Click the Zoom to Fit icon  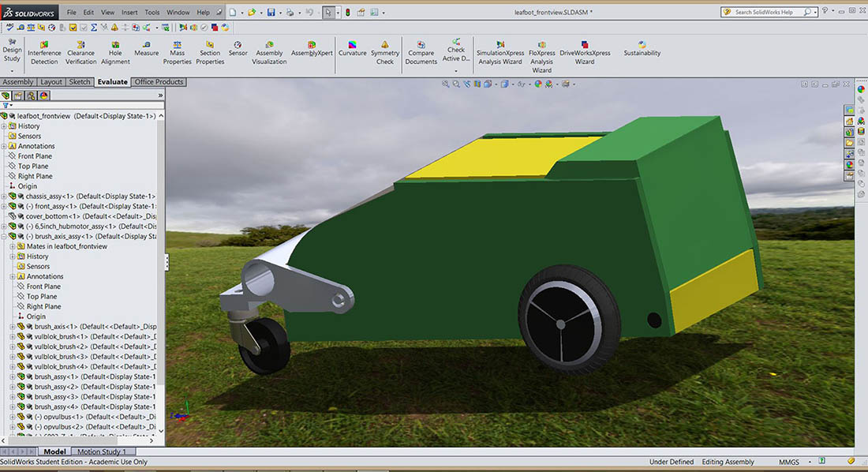click(x=446, y=84)
